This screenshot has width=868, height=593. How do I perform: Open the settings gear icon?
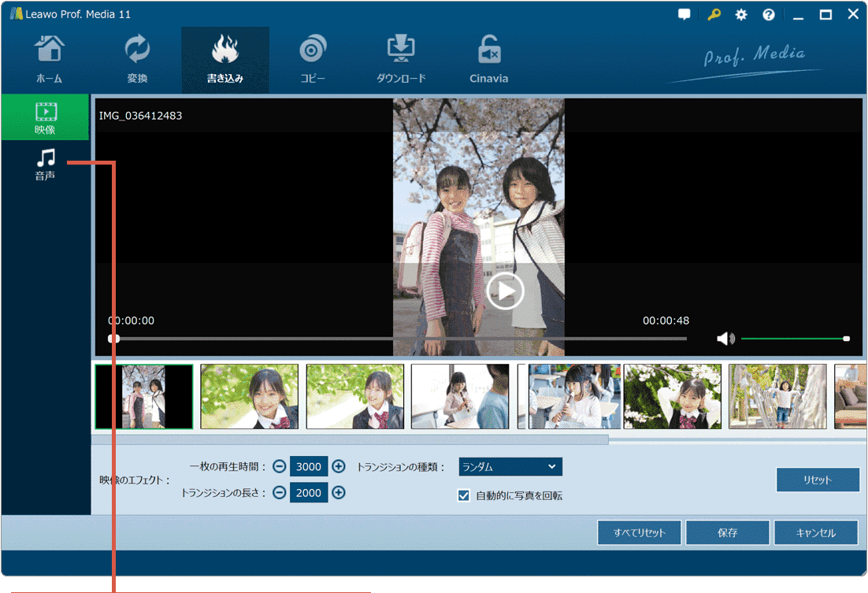click(x=741, y=14)
